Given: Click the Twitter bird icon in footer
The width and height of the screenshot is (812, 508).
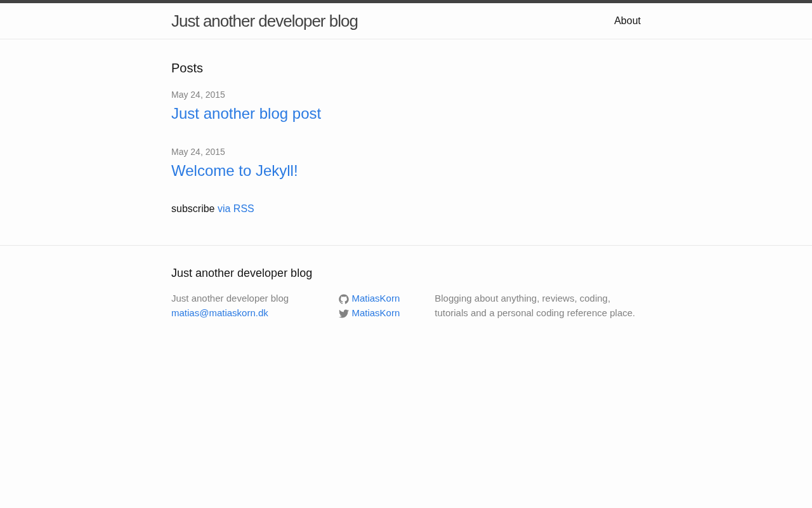Looking at the screenshot, I should tap(344, 314).
